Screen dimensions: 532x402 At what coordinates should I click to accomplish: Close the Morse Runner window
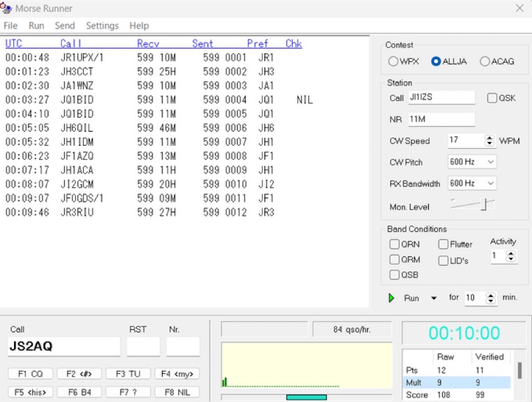coord(520,8)
